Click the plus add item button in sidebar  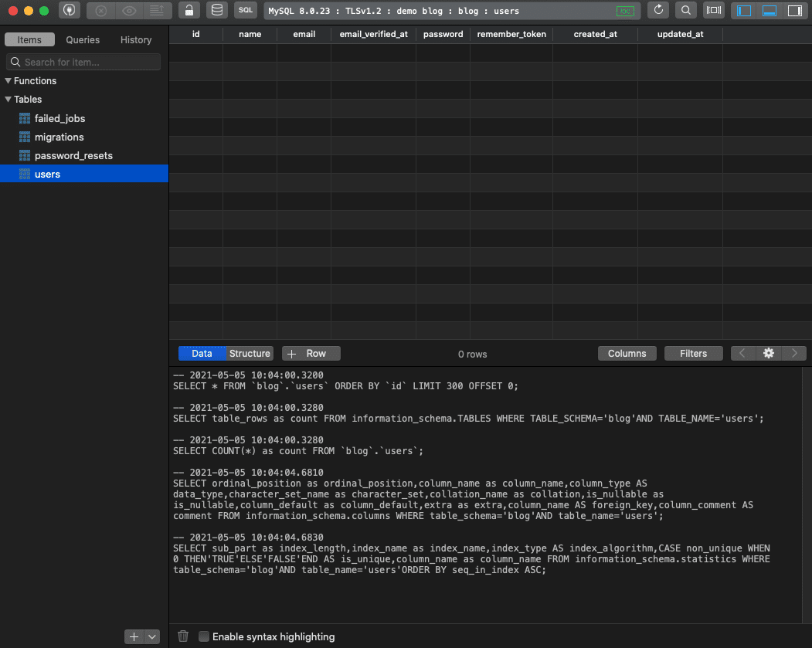click(x=134, y=636)
